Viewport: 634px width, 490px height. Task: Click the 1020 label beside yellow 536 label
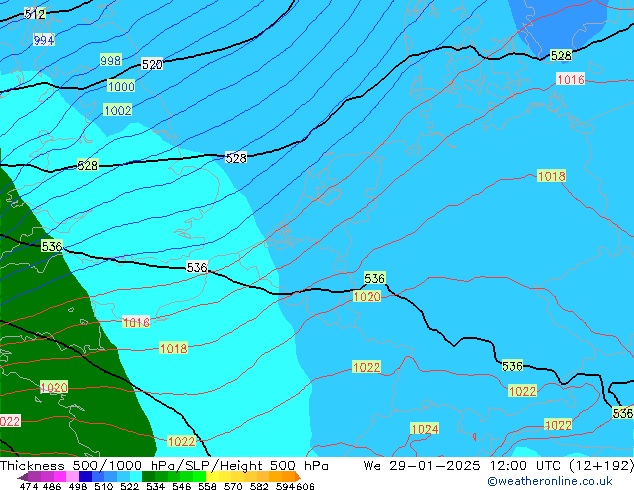pos(367,297)
